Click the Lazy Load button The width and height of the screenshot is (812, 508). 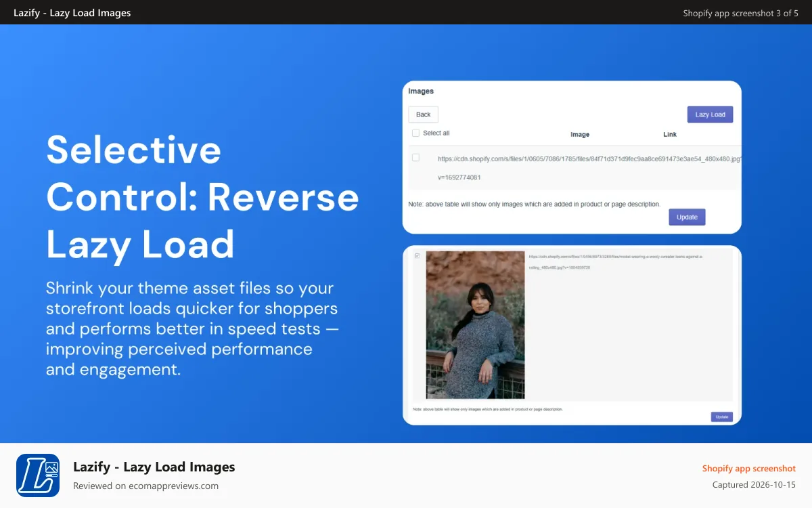(710, 114)
